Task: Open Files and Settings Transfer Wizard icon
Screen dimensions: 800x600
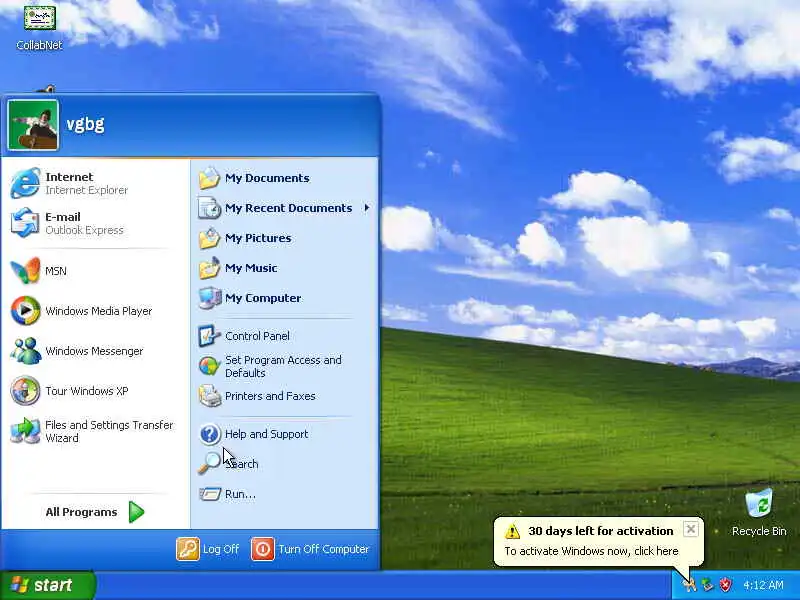Action: click(x=25, y=431)
